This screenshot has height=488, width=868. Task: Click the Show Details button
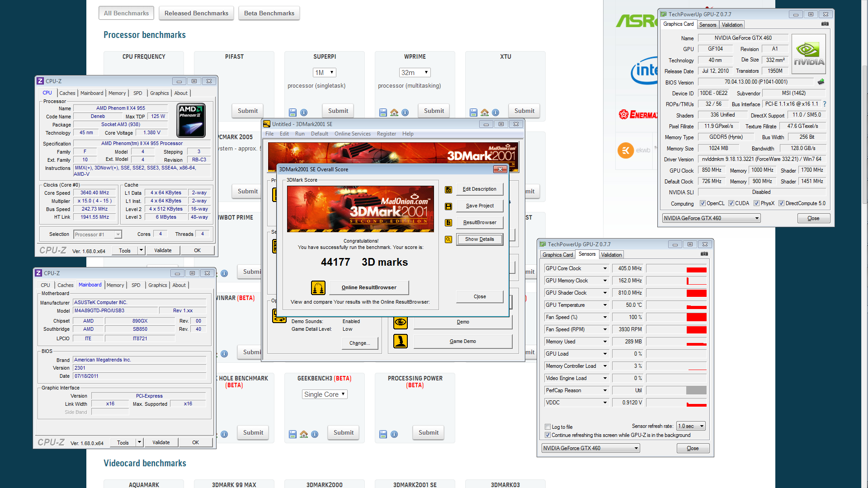pos(479,239)
